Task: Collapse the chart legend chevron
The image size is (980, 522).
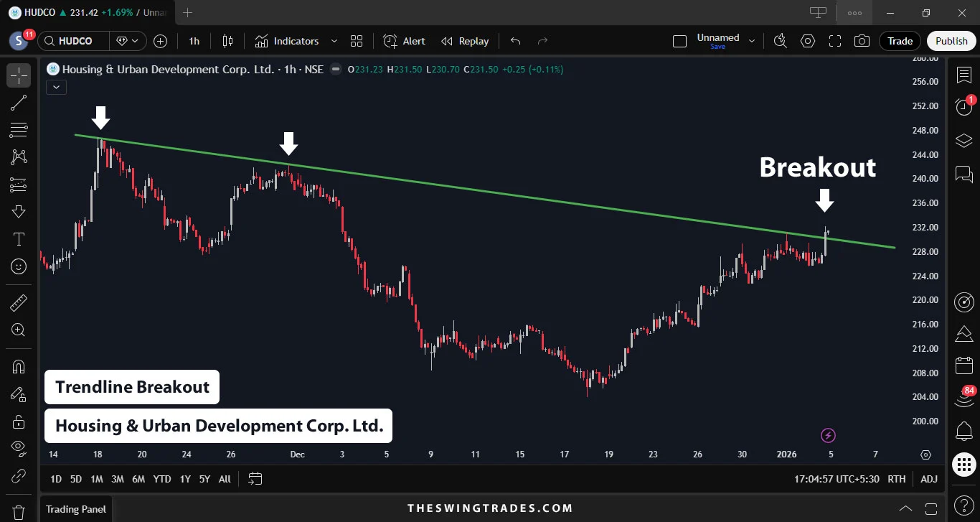Action: (56, 87)
